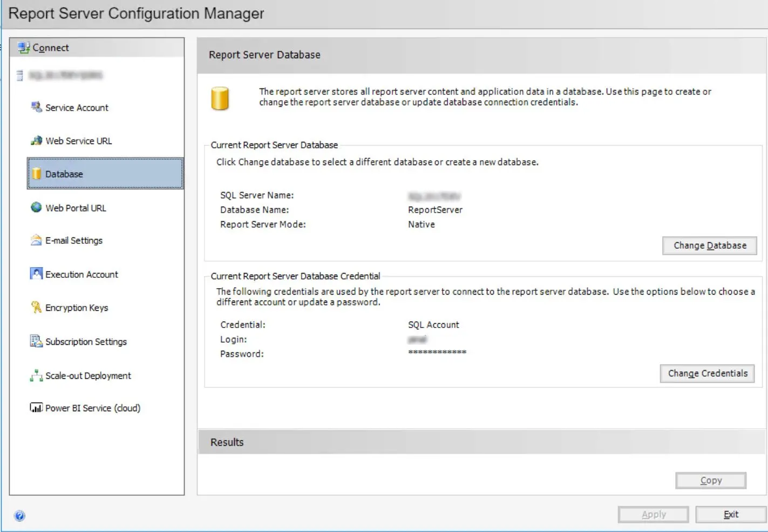The width and height of the screenshot is (768, 532).
Task: Click the Web Portal URL globe icon
Action: pyautogui.click(x=36, y=207)
